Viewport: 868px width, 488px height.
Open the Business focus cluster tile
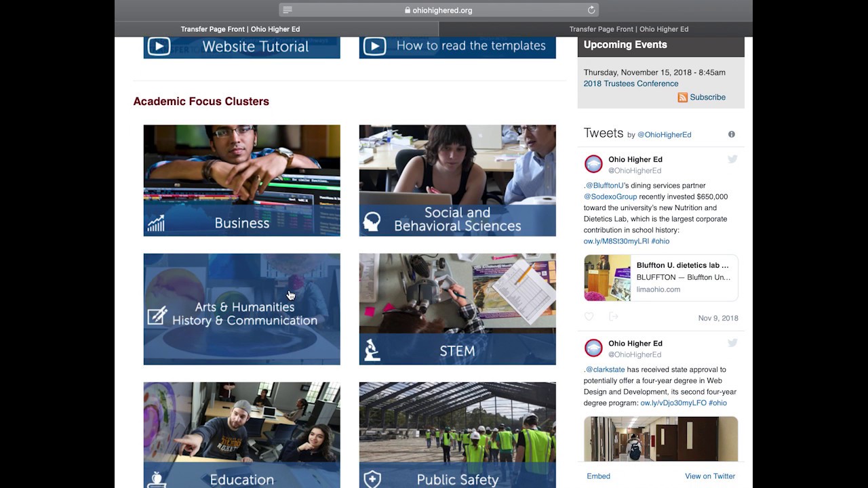(x=242, y=180)
